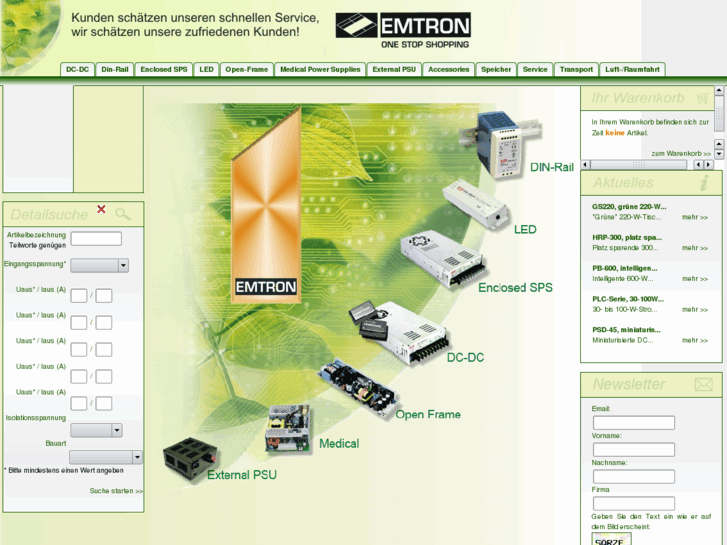The width and height of the screenshot is (727, 545).
Task: Focus the newsletter Firma field
Action: point(634,503)
